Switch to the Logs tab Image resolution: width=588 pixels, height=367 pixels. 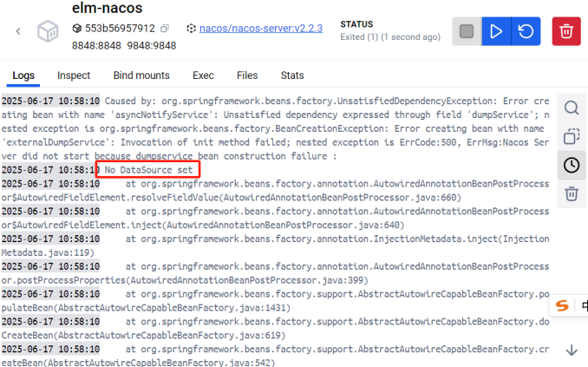click(x=23, y=75)
